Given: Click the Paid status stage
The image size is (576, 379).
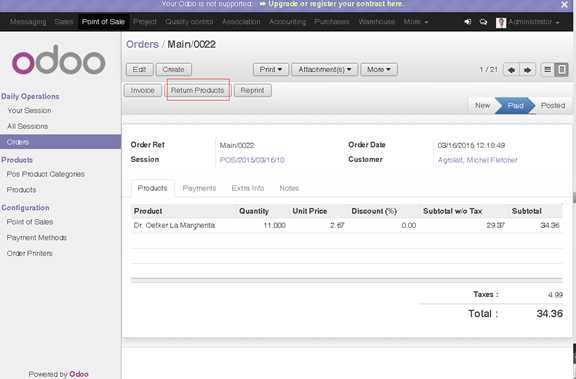Looking at the screenshot, I should 515,106.
